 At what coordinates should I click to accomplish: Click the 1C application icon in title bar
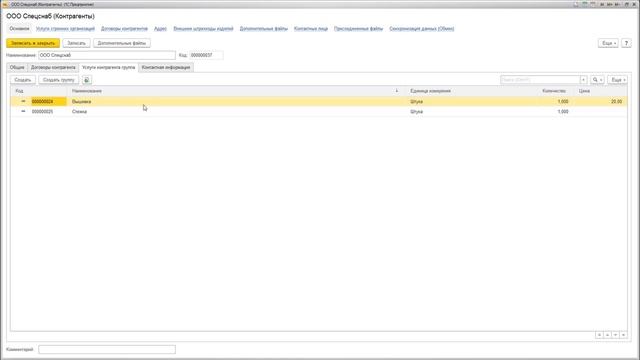tap(5, 4)
